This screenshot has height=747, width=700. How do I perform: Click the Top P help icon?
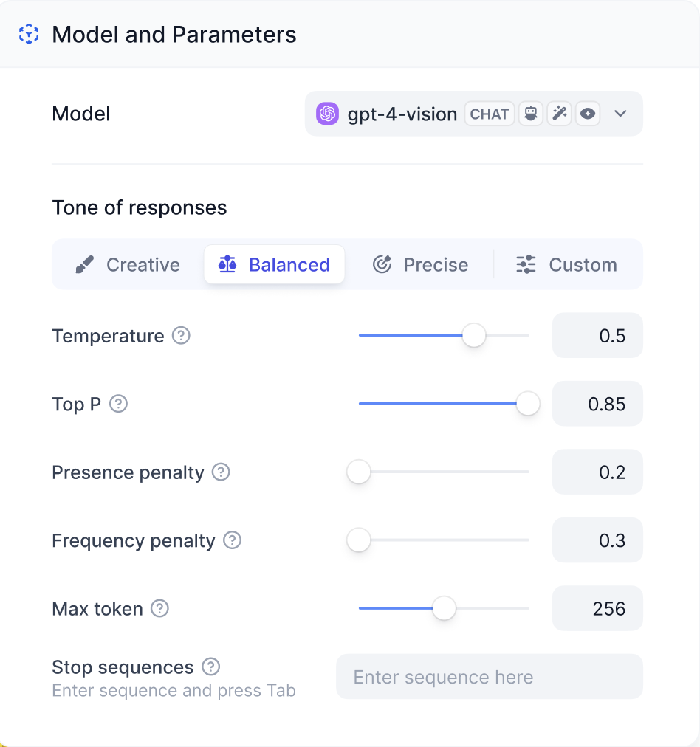tap(118, 404)
